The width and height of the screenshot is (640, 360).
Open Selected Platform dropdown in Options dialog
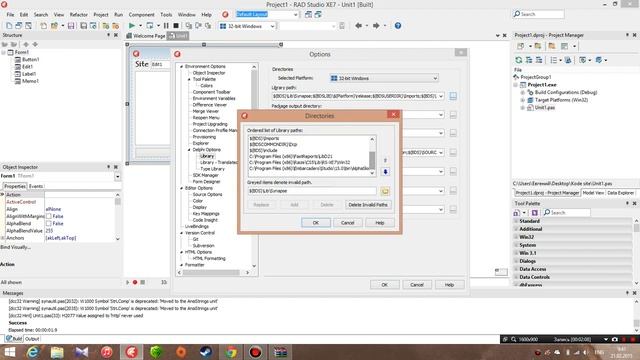click(x=435, y=78)
